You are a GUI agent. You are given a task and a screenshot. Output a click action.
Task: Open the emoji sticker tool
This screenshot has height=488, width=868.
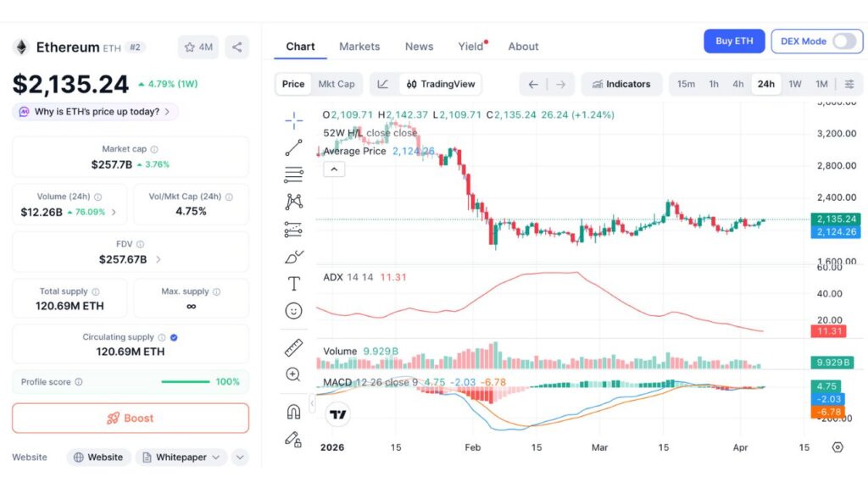[293, 310]
